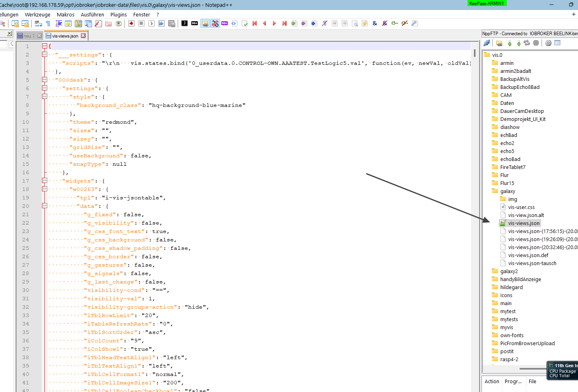This screenshot has width=578, height=392.
Task: Click the crossed-out ampersand toolbar icon
Action: pyautogui.click(x=385, y=23)
